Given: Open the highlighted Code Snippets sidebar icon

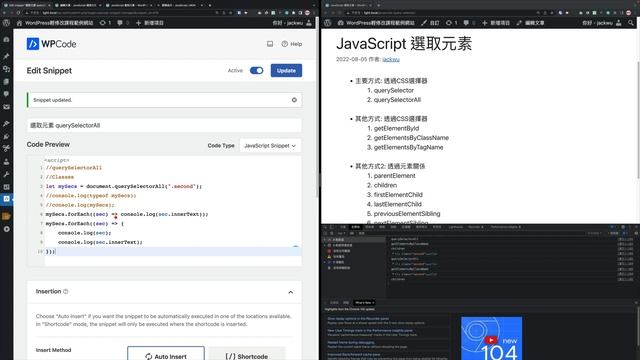Looking at the screenshot, I should click(6, 199).
